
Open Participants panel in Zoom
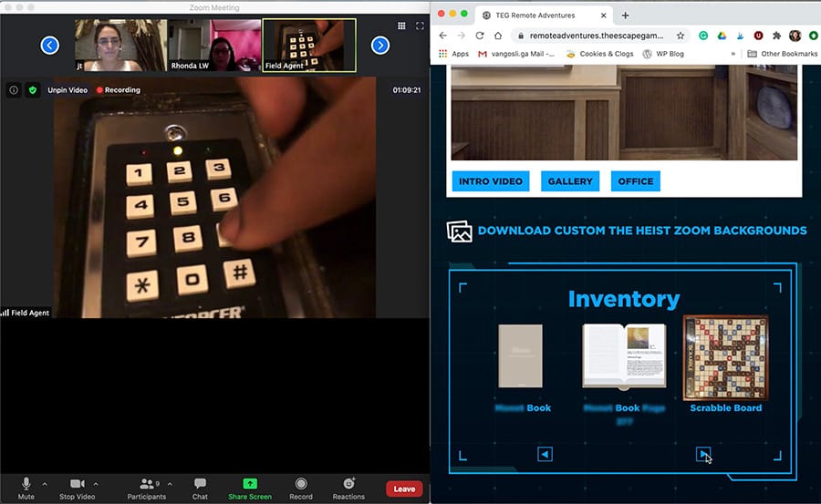(x=146, y=489)
